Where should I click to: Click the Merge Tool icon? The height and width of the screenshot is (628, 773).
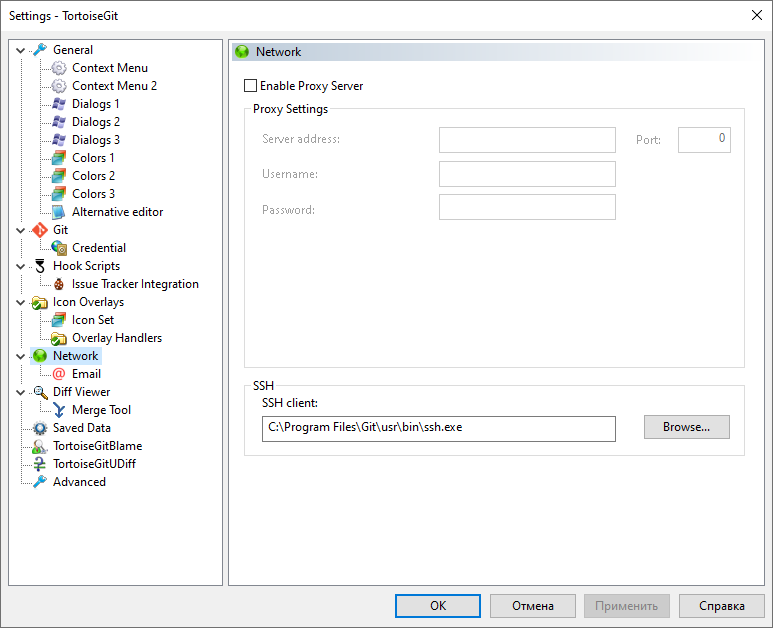(59, 410)
